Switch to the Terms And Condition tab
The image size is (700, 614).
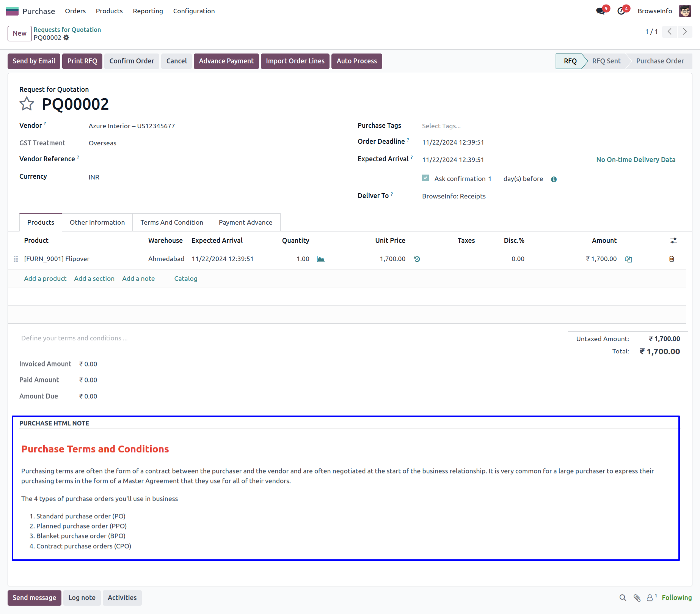pos(172,222)
